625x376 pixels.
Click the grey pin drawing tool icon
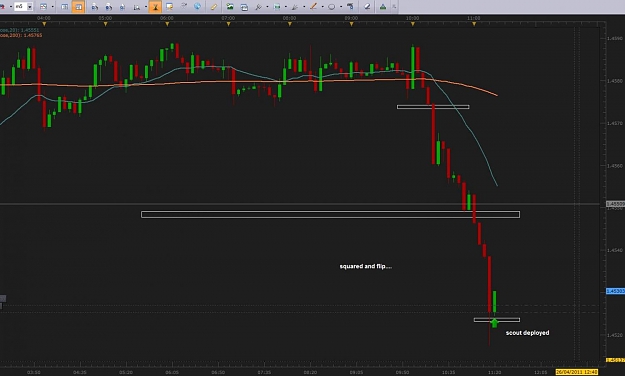(258, 7)
